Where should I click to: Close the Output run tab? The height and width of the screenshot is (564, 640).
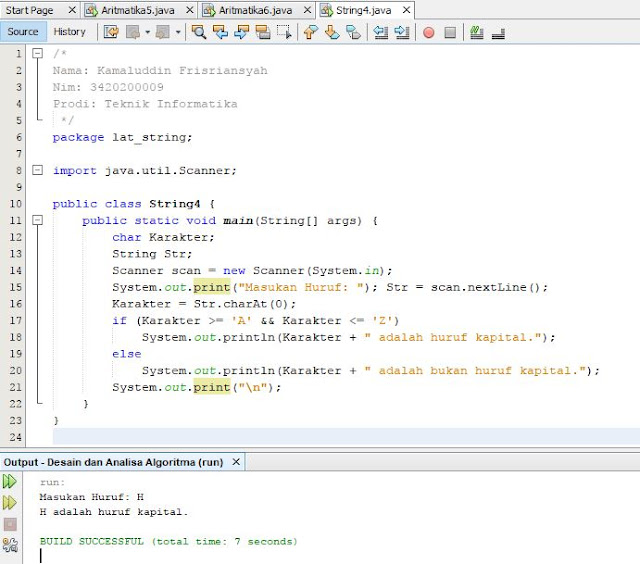tap(236, 462)
